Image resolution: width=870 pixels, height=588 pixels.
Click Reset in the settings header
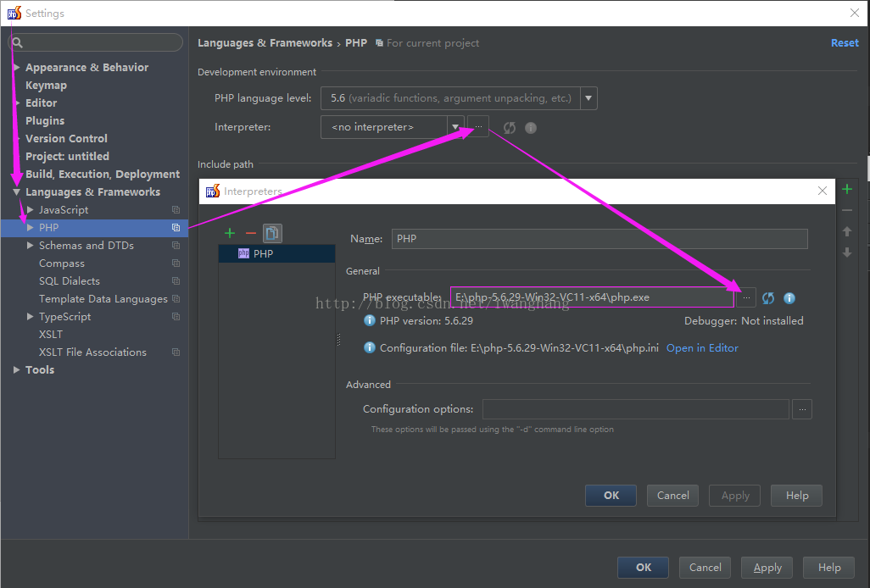pos(845,43)
